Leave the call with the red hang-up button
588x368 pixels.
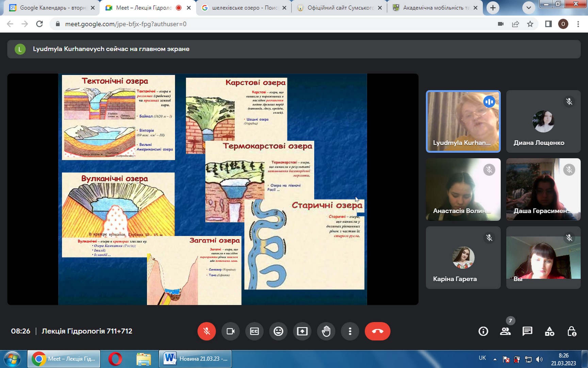coord(377,331)
